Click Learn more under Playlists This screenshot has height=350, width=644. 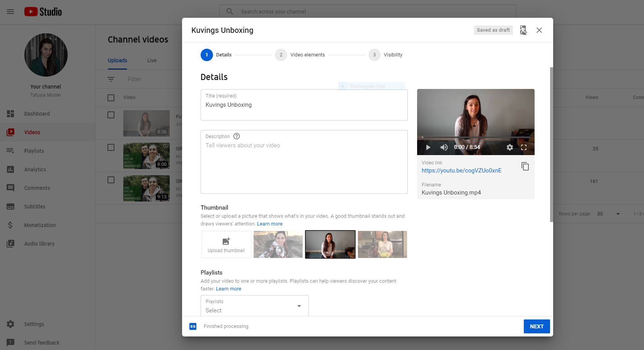[x=228, y=289]
